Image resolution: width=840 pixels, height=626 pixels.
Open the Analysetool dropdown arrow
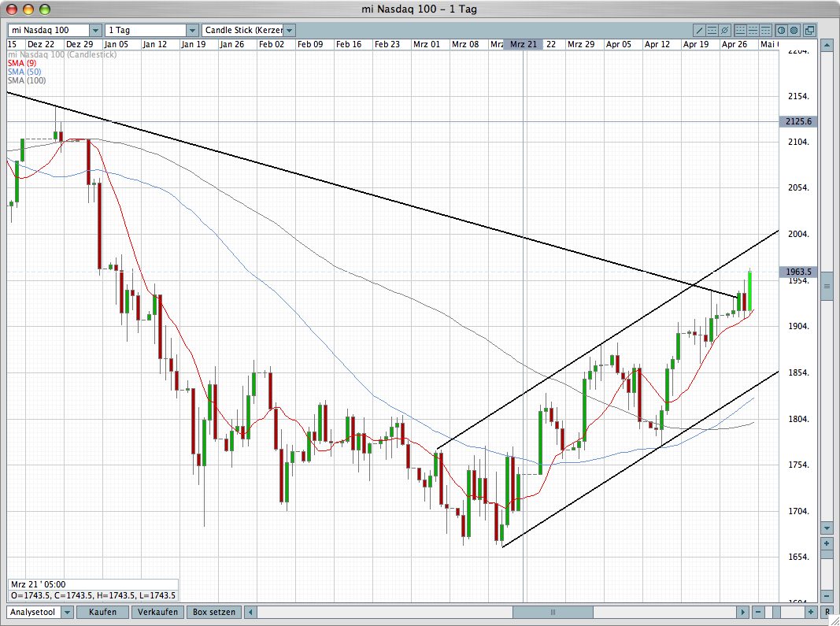68,612
